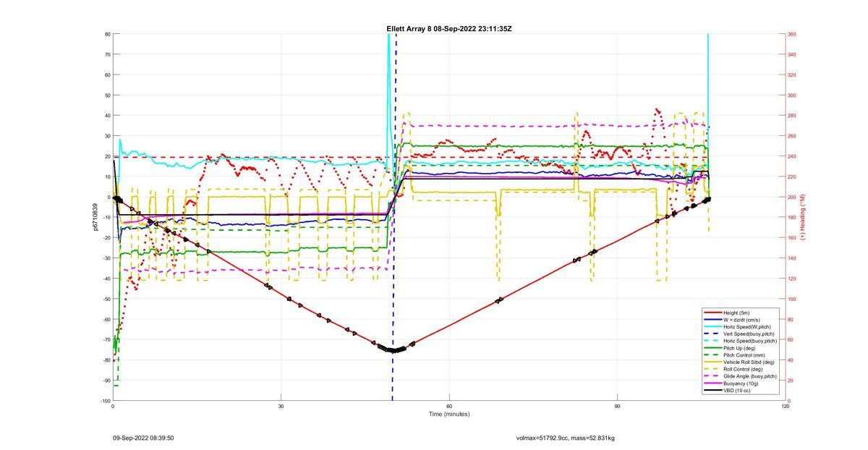
Task: Click the red line sample beside Height legend
Action: (x=712, y=313)
